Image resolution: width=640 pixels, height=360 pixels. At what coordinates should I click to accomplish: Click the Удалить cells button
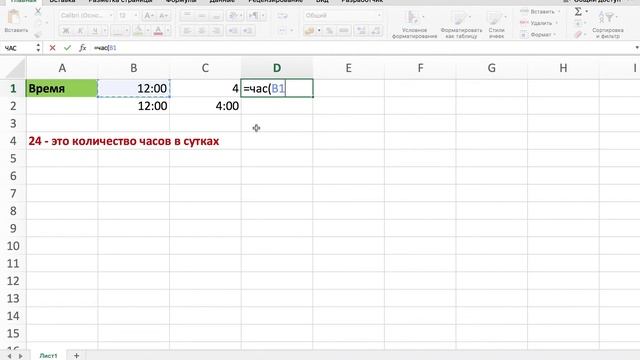click(x=538, y=23)
